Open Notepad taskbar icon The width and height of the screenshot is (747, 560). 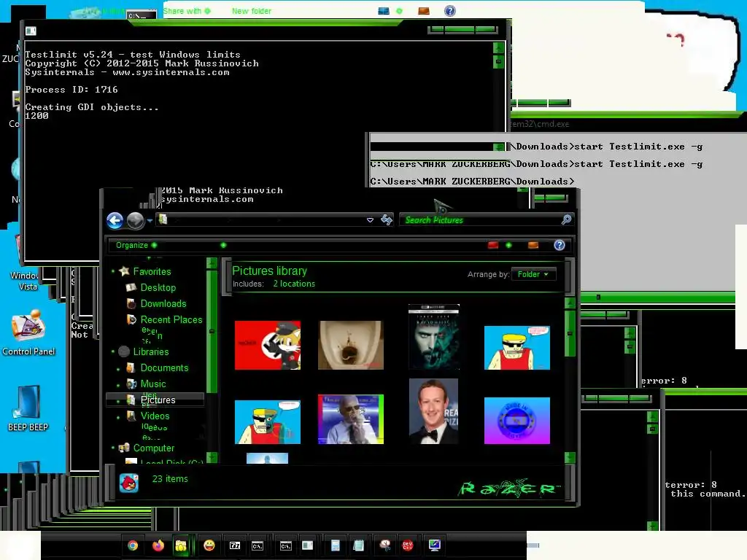pos(358,545)
